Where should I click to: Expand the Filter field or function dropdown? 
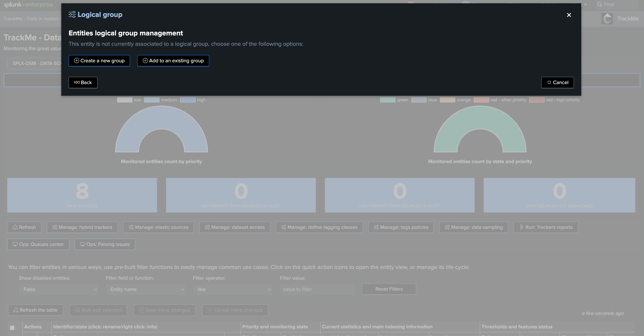click(x=146, y=289)
